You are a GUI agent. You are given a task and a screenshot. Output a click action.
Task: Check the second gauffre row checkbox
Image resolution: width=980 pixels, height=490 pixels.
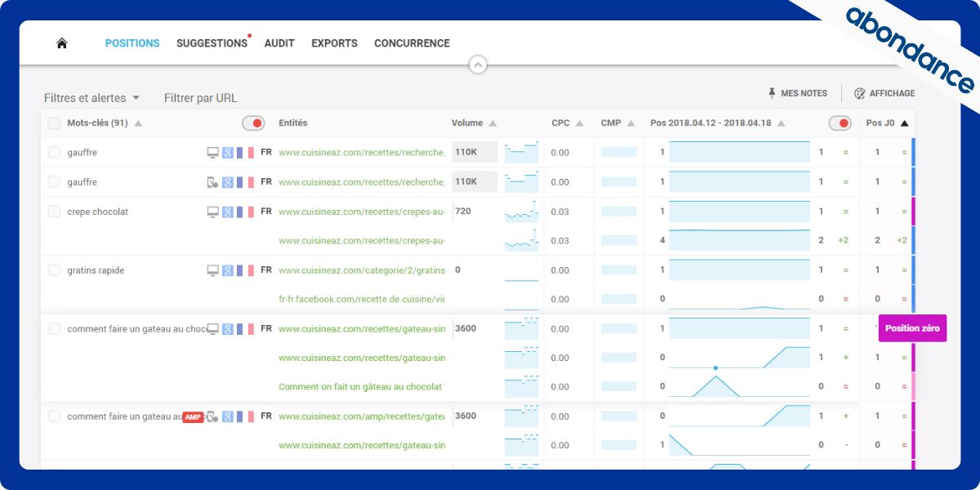(x=54, y=181)
